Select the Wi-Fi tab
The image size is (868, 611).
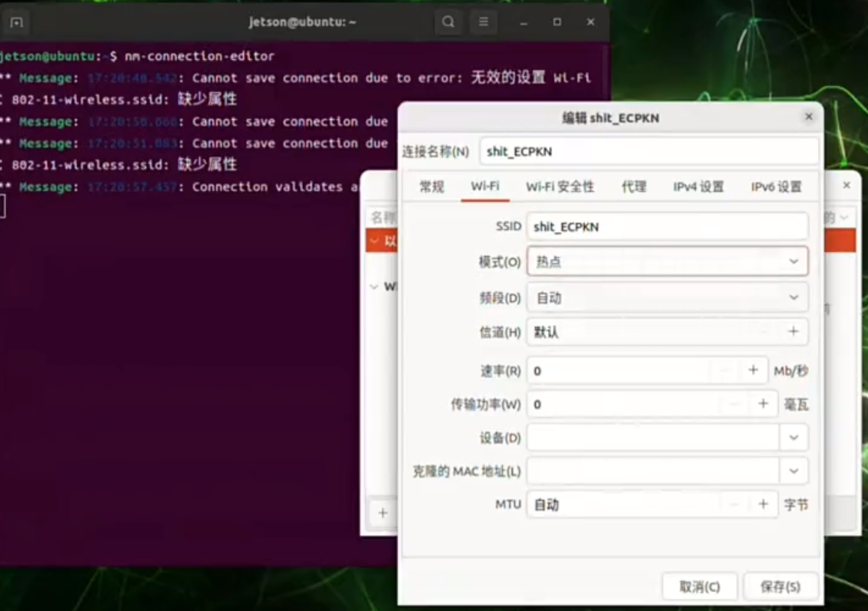[x=485, y=186]
